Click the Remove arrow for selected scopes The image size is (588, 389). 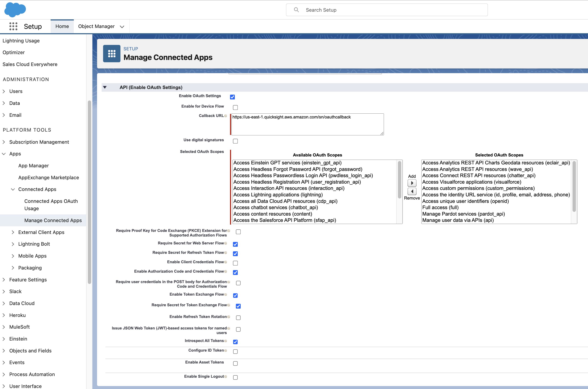(x=412, y=191)
